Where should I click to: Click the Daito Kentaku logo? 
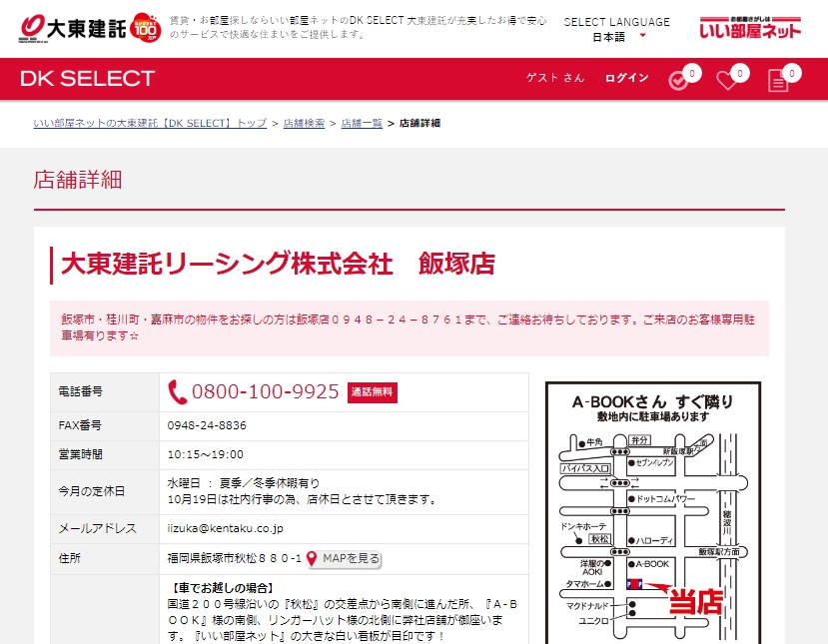click(73, 28)
